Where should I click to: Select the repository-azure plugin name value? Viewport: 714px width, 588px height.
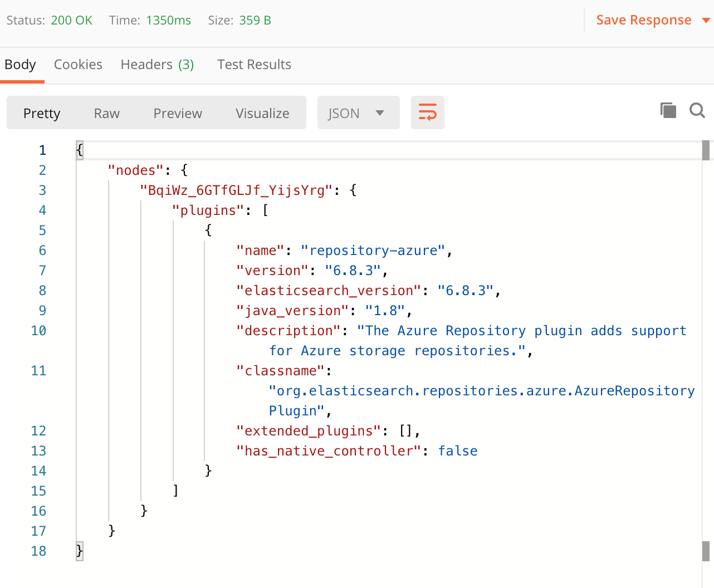click(374, 250)
